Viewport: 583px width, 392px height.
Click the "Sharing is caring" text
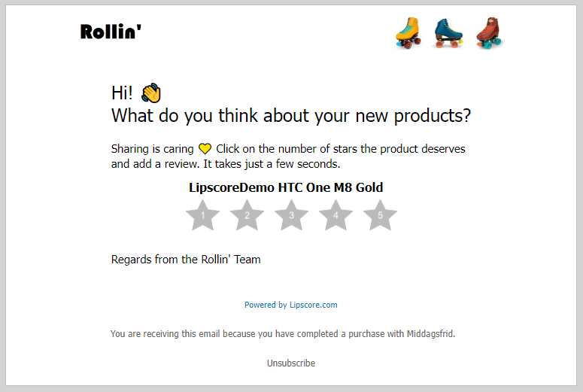click(x=153, y=149)
